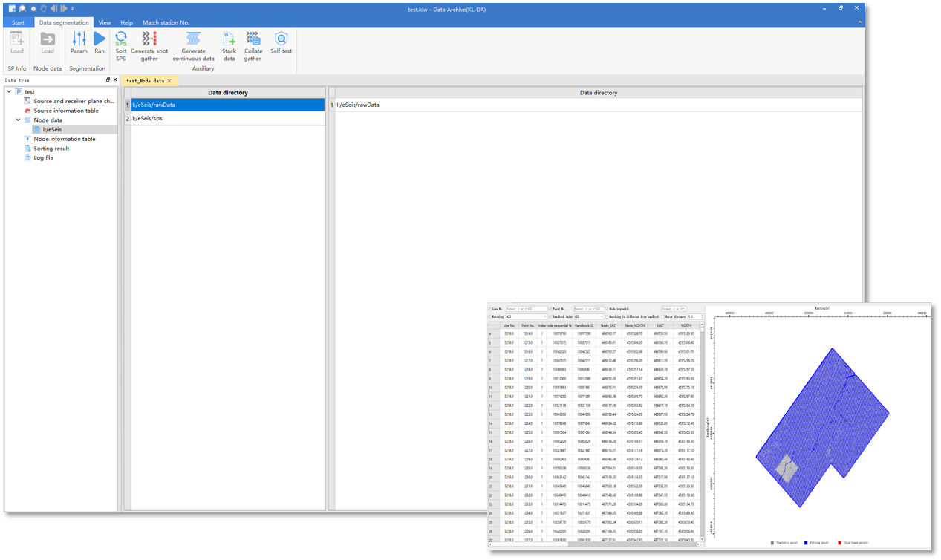Collapse the Node data tree node
941x560 pixels.
18,120
